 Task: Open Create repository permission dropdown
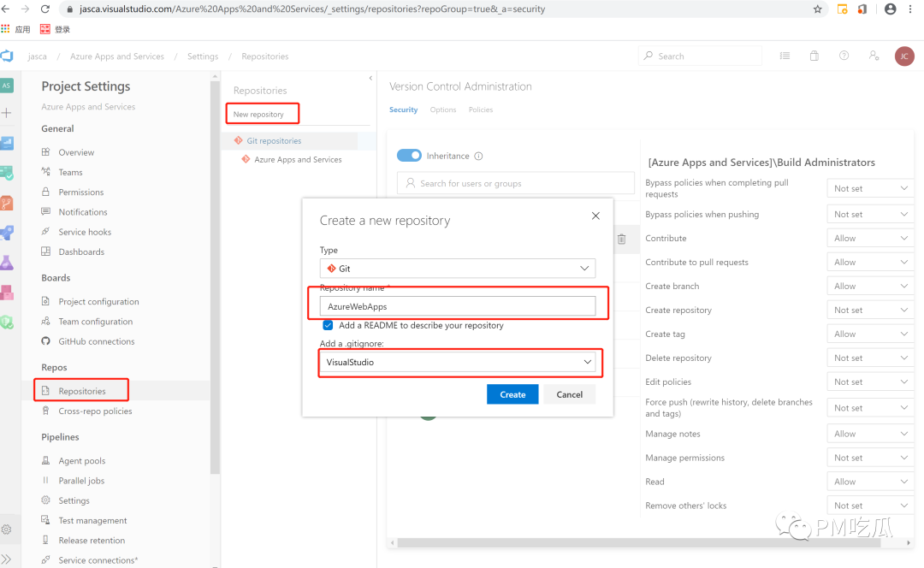coord(870,310)
